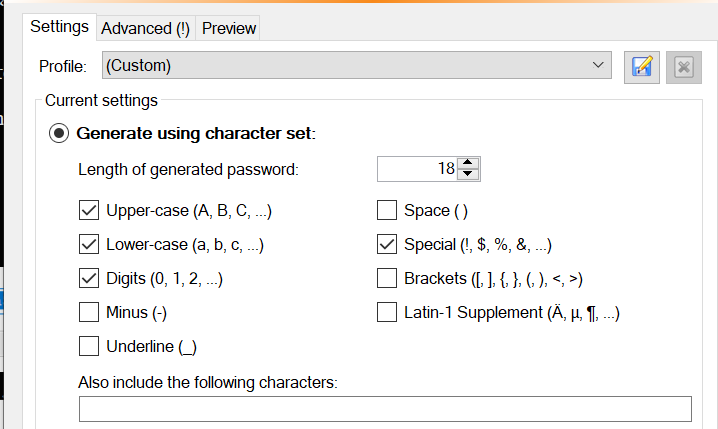Enable the Brackets checkbox

pyautogui.click(x=387, y=278)
